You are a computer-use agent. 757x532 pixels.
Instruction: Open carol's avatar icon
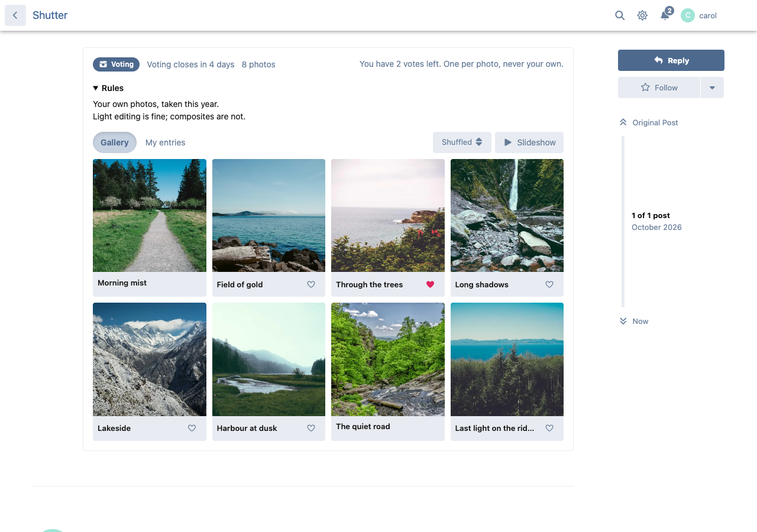(x=688, y=15)
